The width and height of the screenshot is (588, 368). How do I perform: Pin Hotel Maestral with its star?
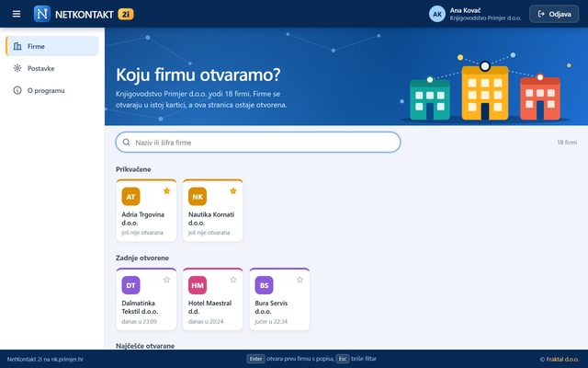coord(233,280)
